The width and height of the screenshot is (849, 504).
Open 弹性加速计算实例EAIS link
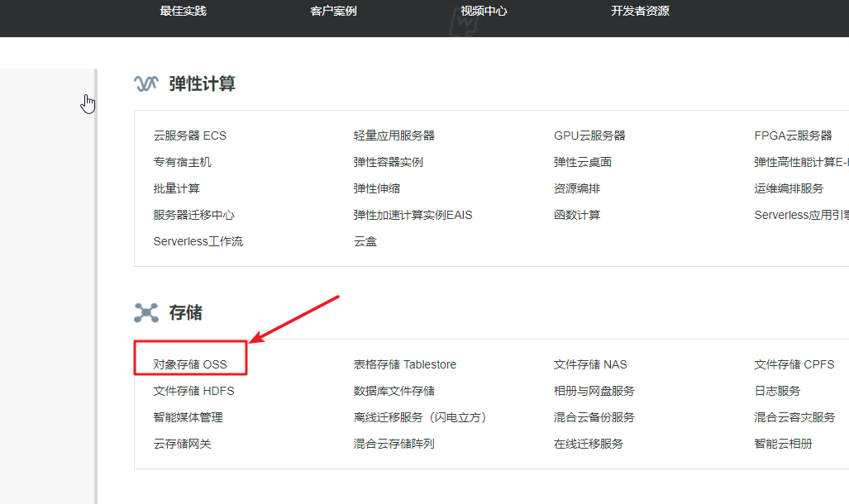(x=413, y=216)
